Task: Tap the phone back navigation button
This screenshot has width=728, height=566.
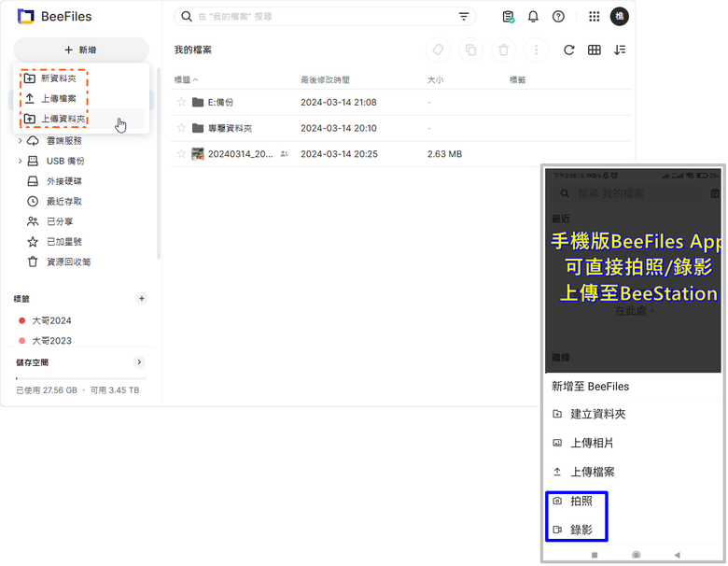Action: (x=678, y=555)
